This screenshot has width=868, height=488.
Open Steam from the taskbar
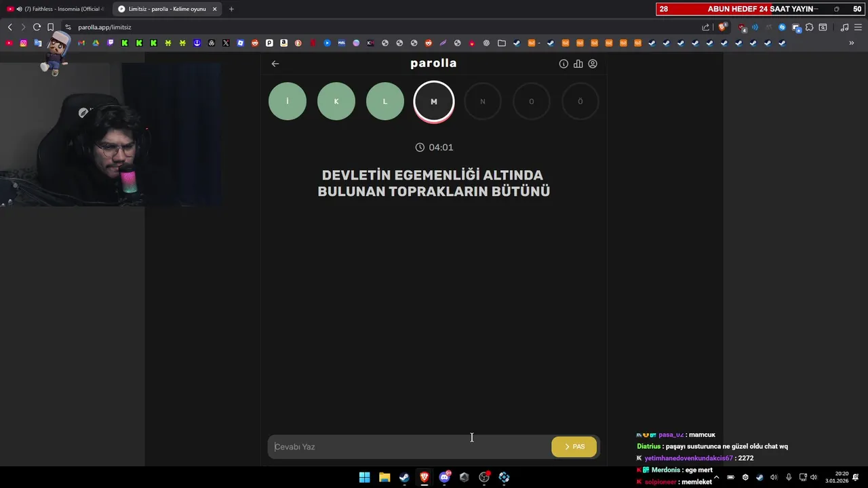tap(404, 477)
